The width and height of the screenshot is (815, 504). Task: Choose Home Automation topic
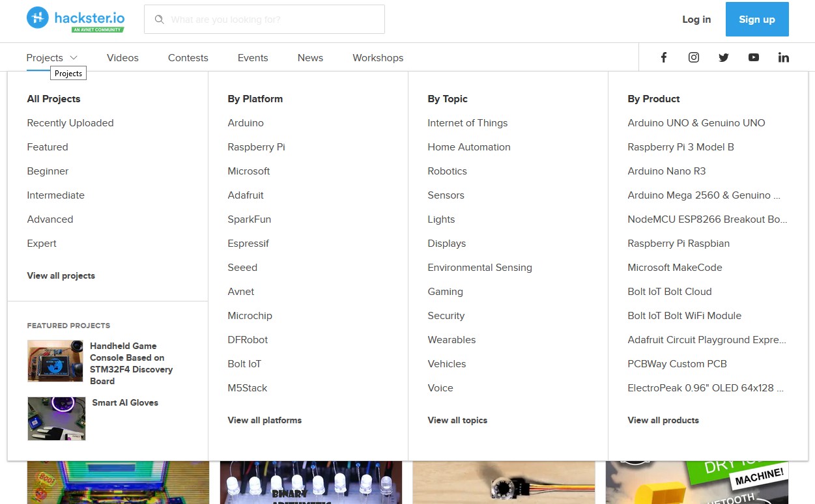point(468,147)
